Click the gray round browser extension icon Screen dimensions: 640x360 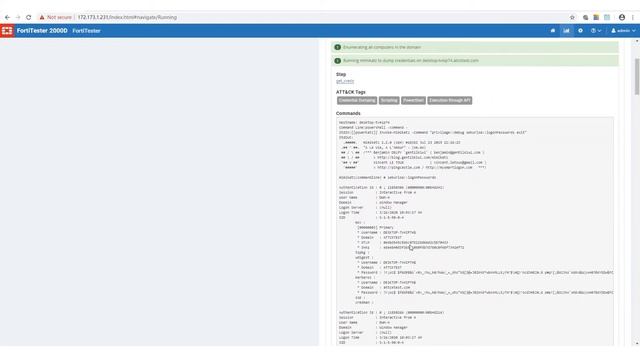[x=586, y=18]
